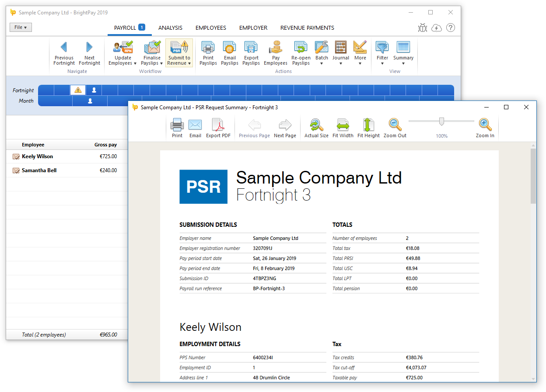
Task: Click Submission ID value 4TBPZ3NG
Action: 265,278
